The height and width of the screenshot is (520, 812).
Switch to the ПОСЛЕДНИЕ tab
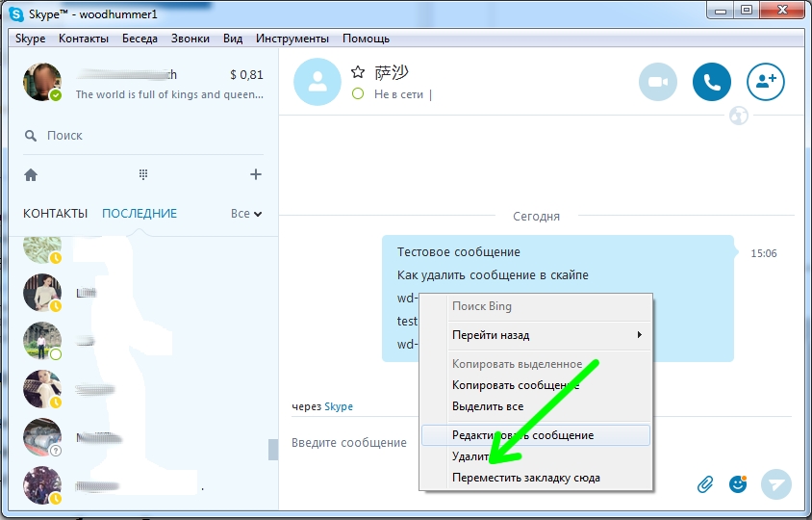click(140, 214)
